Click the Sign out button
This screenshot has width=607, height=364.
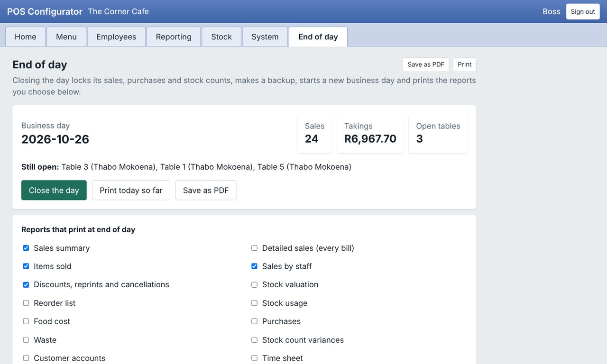click(x=583, y=12)
